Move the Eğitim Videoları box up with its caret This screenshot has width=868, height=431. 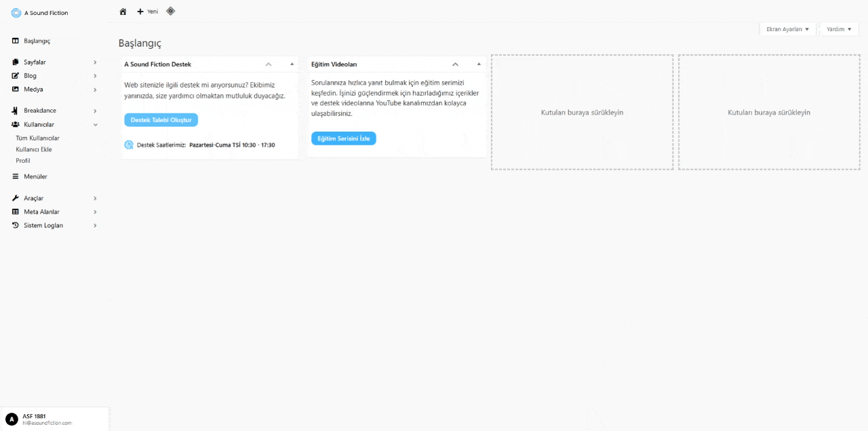tap(456, 64)
